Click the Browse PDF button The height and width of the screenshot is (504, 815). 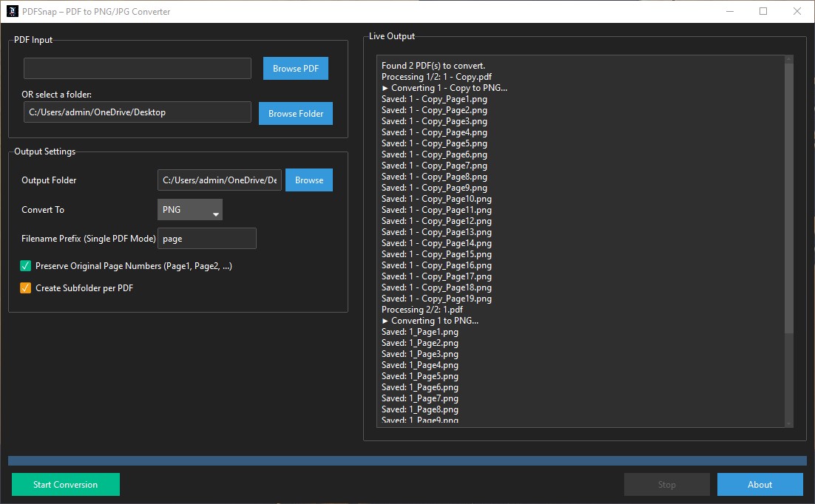pyautogui.click(x=295, y=68)
